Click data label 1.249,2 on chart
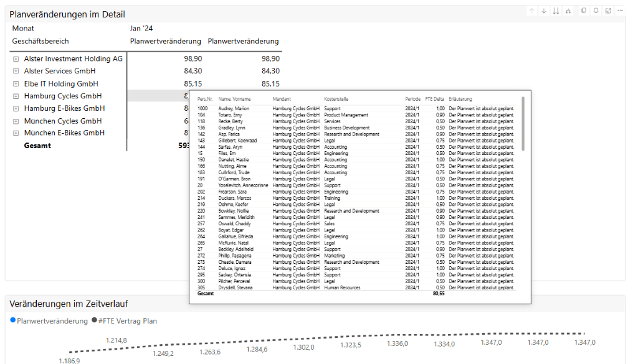 click(x=163, y=353)
